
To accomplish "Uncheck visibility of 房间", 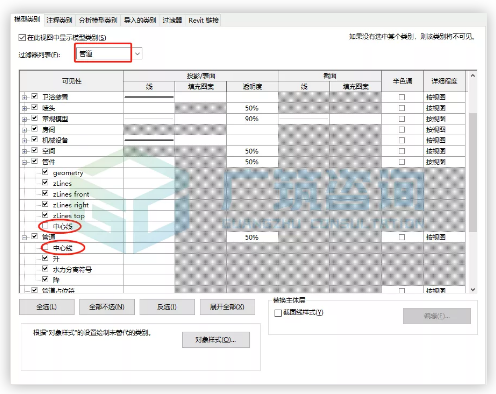I will coord(34,129).
